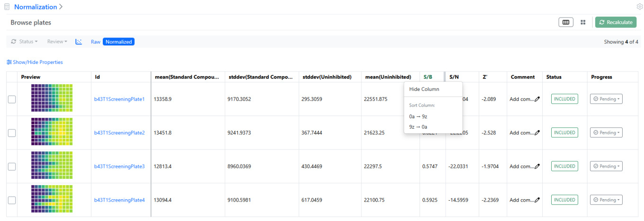Viewport: 644px width, 221px height.
Task: Check the box for b43T1ScreeningPlate1 row
Action: [12, 99]
